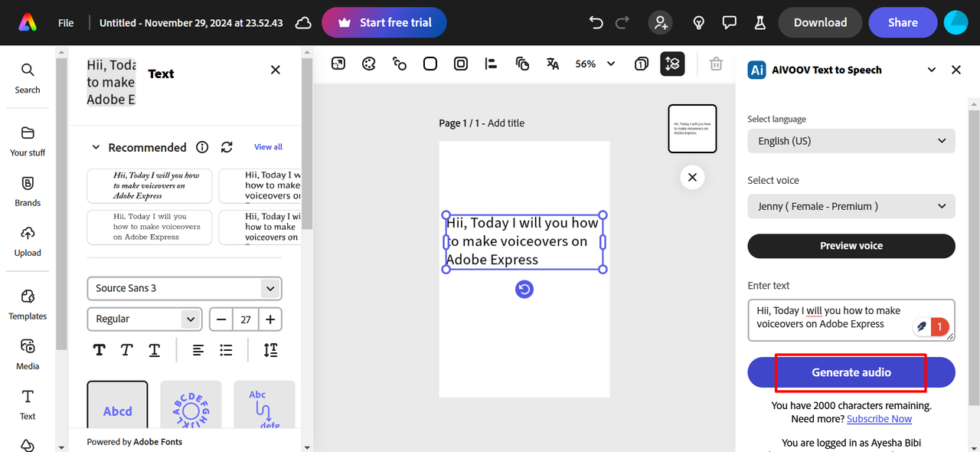Click the duplicate pages with clock icon
Image resolution: width=980 pixels, height=452 pixels.
(x=522, y=64)
